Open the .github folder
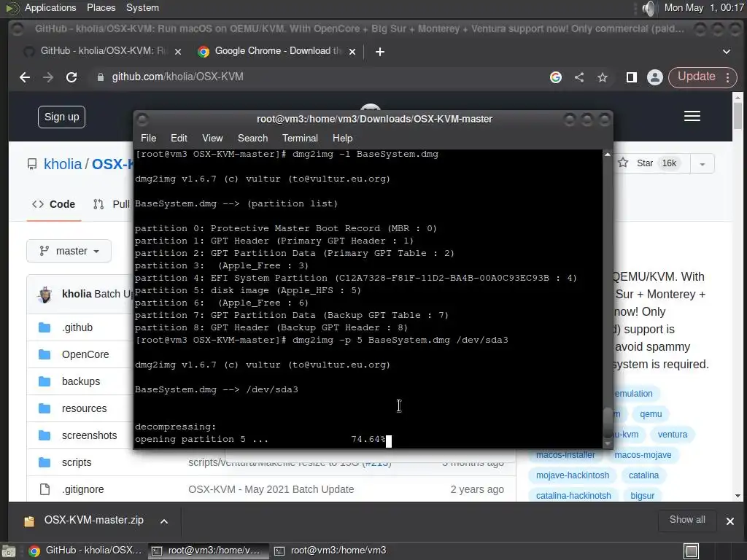Screen dimensions: 747x560 [x=77, y=327]
